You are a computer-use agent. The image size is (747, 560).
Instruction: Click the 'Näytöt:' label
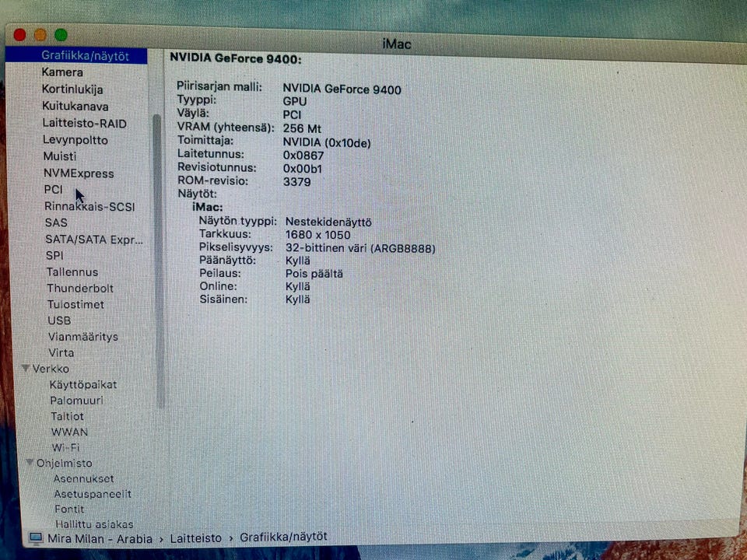[x=197, y=194]
